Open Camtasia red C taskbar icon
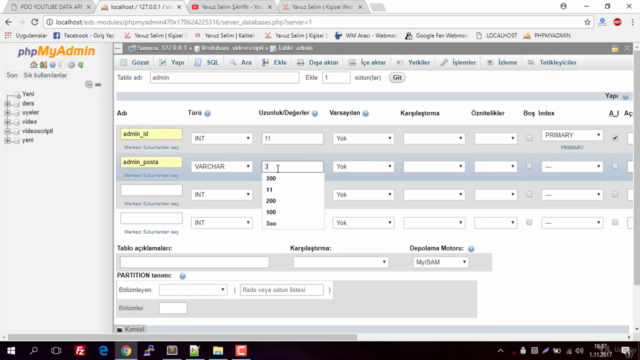Viewport: 640px width, 360px height. point(241,351)
